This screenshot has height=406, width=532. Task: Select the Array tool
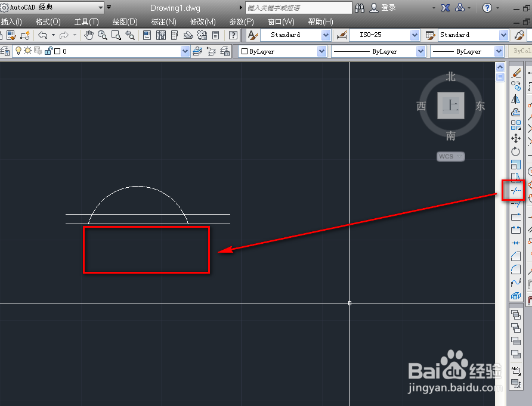[516, 126]
